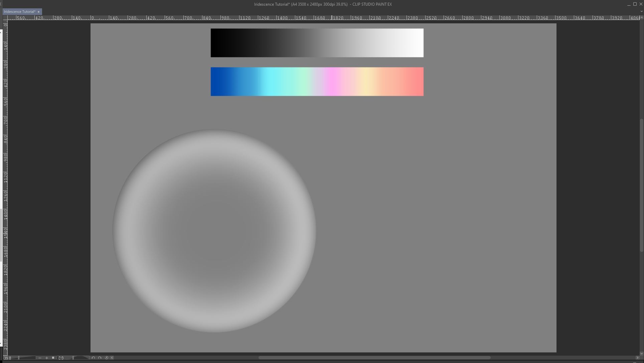The width and height of the screenshot is (644, 363).
Task: Click the rainbow gradient bar on canvas
Action: coord(317,82)
